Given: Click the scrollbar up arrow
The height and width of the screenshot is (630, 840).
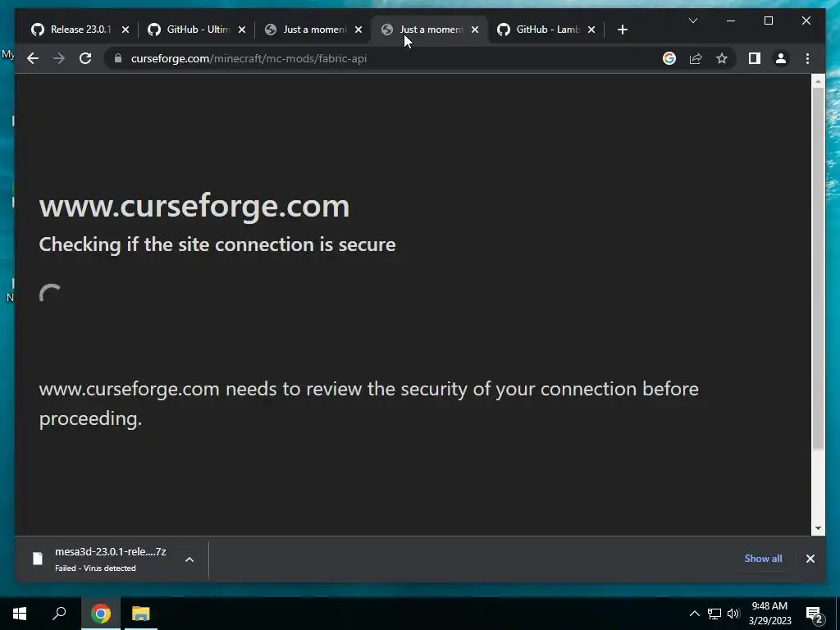Looking at the screenshot, I should pos(818,81).
